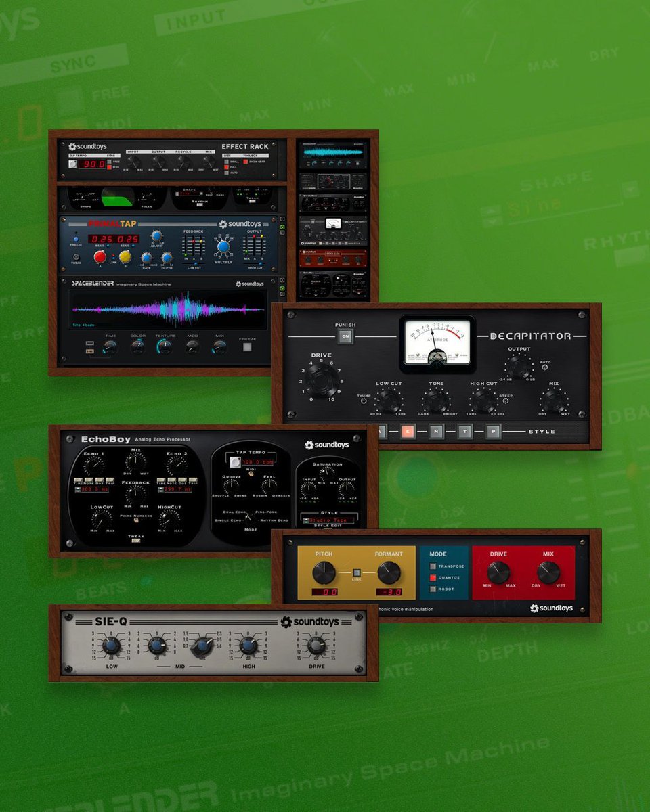Viewport: 650px width, 812px height.
Task: Click the PrimalTap Rate knob
Action: [147, 258]
